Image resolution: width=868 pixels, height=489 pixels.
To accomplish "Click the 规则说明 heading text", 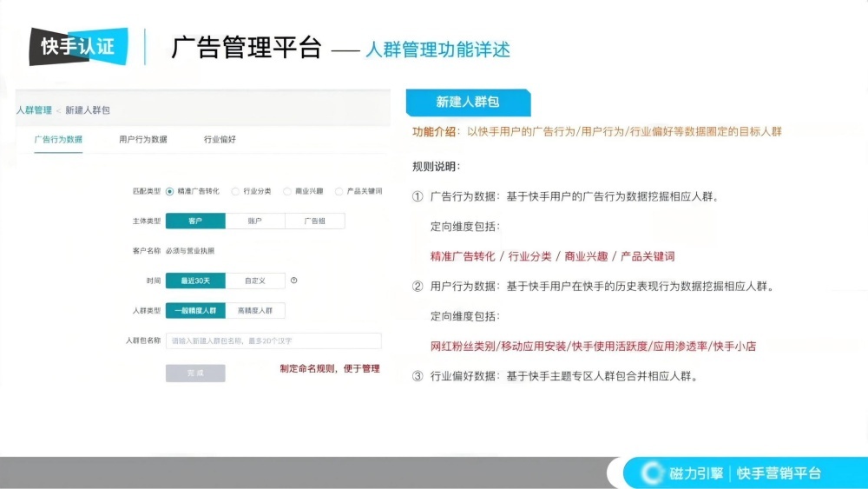I will pyautogui.click(x=436, y=167).
